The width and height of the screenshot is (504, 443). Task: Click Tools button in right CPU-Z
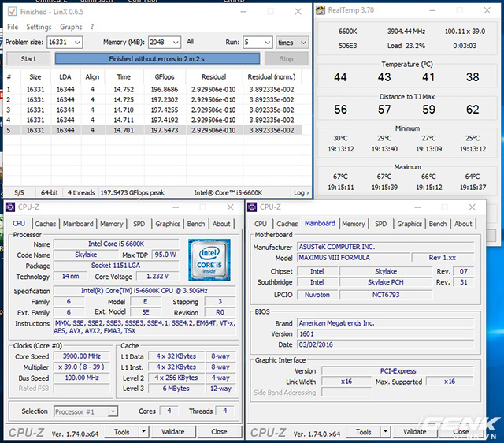(x=364, y=432)
